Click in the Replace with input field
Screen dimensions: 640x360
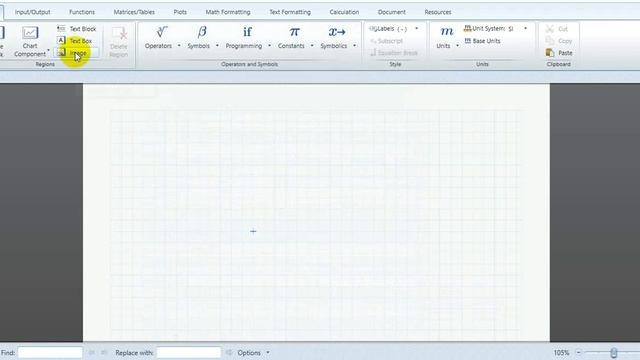(x=189, y=353)
